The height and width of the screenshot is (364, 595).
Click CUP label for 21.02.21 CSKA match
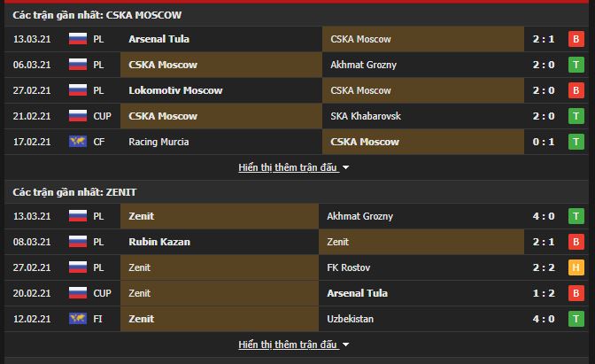(x=102, y=116)
